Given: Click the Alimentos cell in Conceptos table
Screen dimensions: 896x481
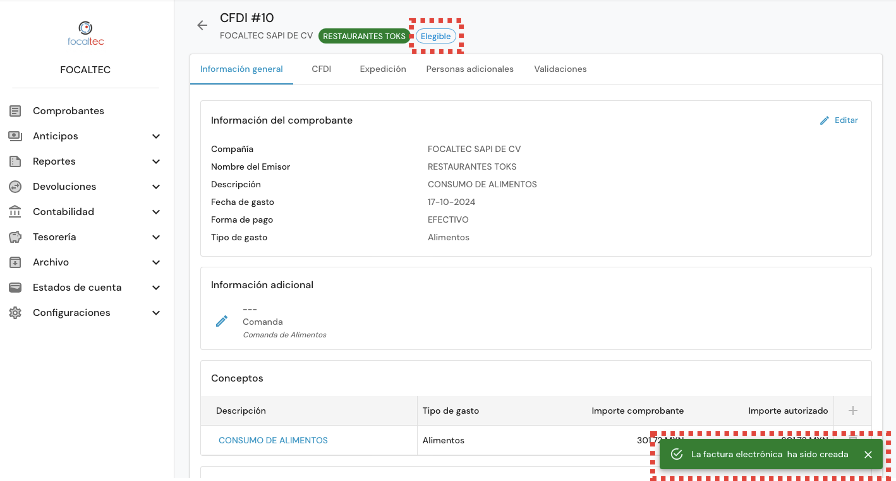Looking at the screenshot, I should [x=443, y=440].
